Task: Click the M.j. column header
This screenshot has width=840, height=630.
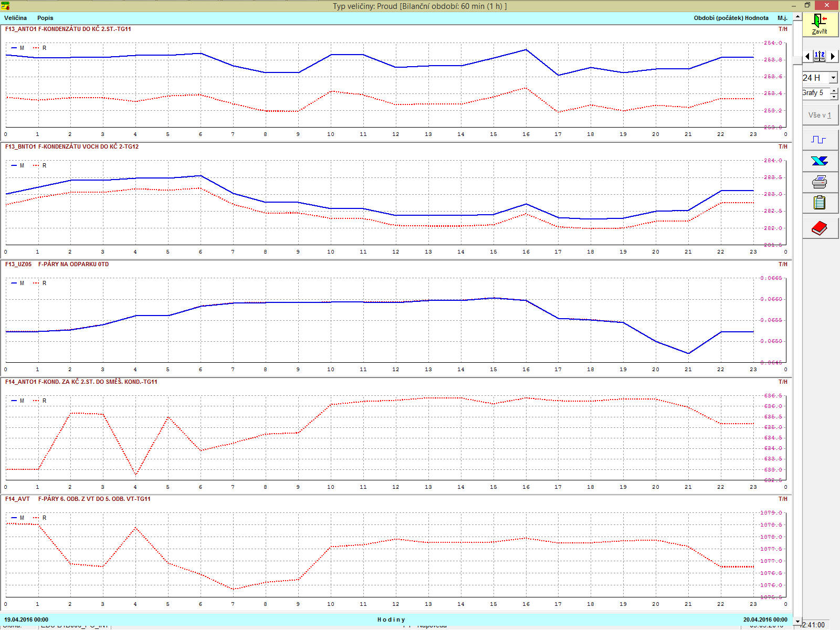Action: pos(782,18)
